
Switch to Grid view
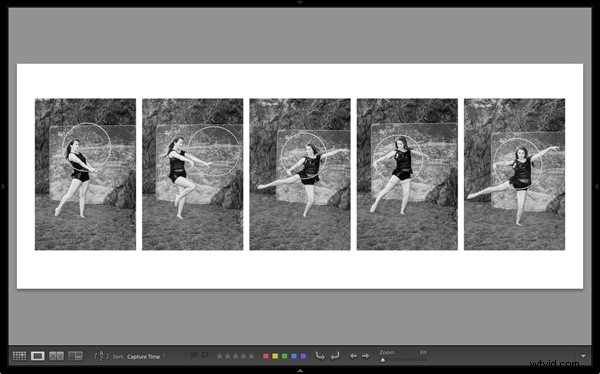point(19,356)
